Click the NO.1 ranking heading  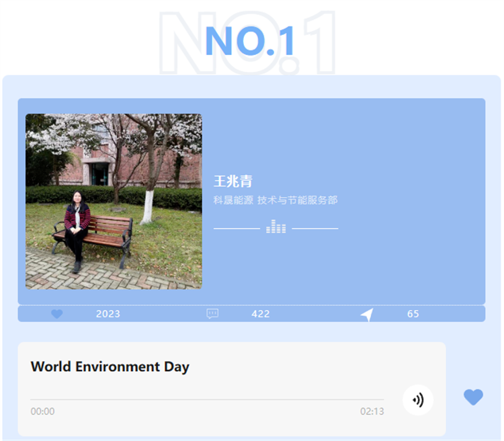pos(249,41)
